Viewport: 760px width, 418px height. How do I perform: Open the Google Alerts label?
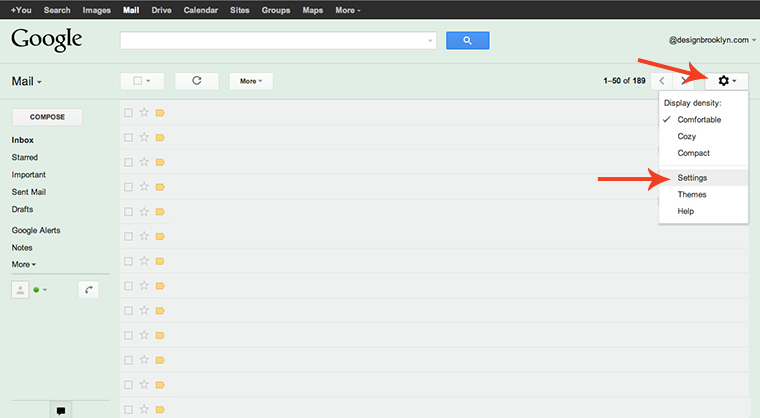36,230
